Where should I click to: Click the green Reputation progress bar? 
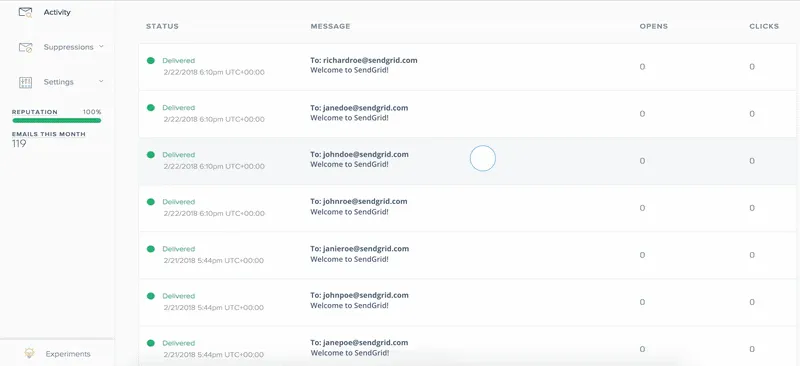[x=57, y=120]
